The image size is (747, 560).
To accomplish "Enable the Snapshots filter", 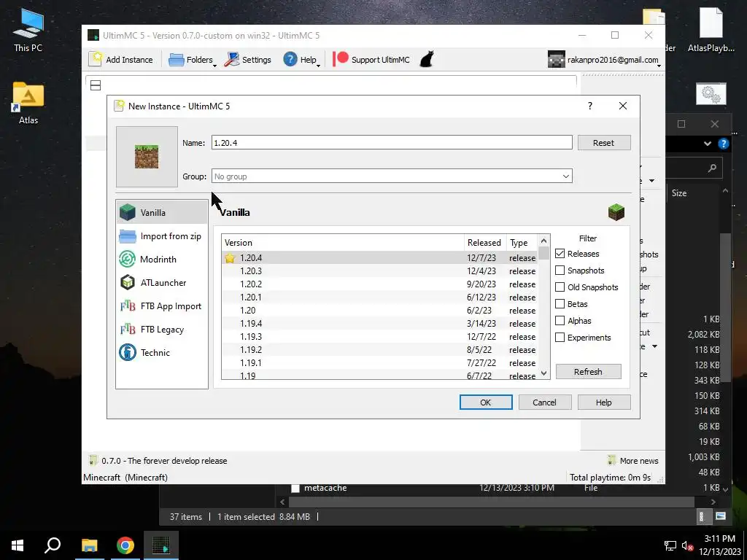I will tap(560, 270).
